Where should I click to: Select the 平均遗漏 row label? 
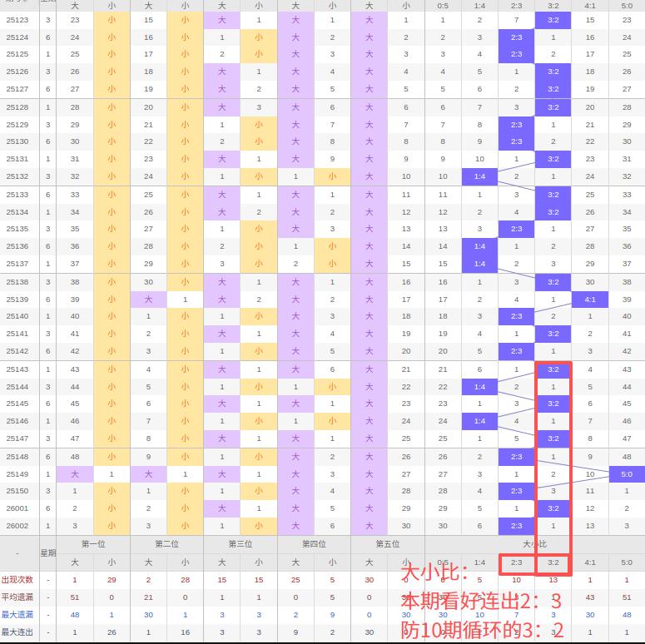(x=17, y=597)
